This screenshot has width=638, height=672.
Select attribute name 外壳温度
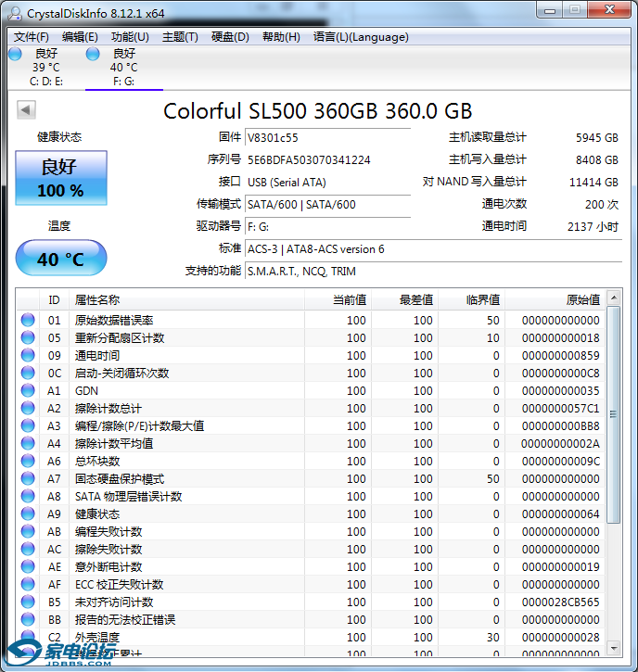(x=97, y=638)
